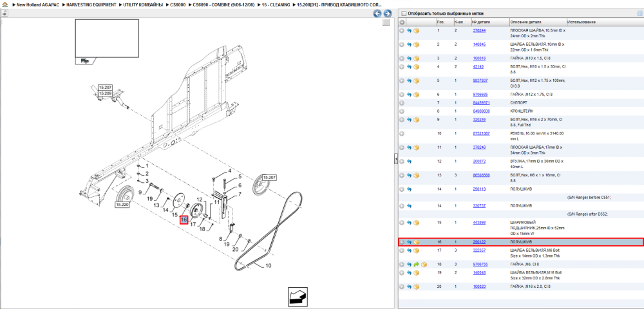Add part 378244 with its plus icon

pos(402,31)
